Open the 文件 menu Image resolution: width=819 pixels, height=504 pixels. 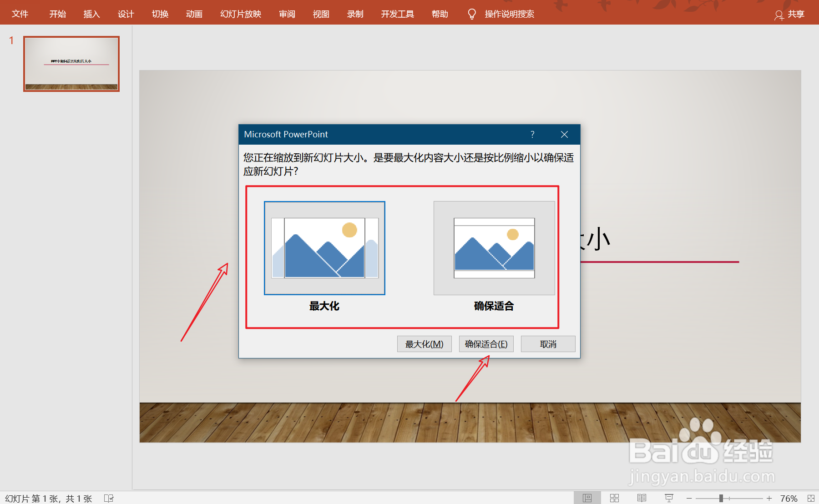click(20, 14)
